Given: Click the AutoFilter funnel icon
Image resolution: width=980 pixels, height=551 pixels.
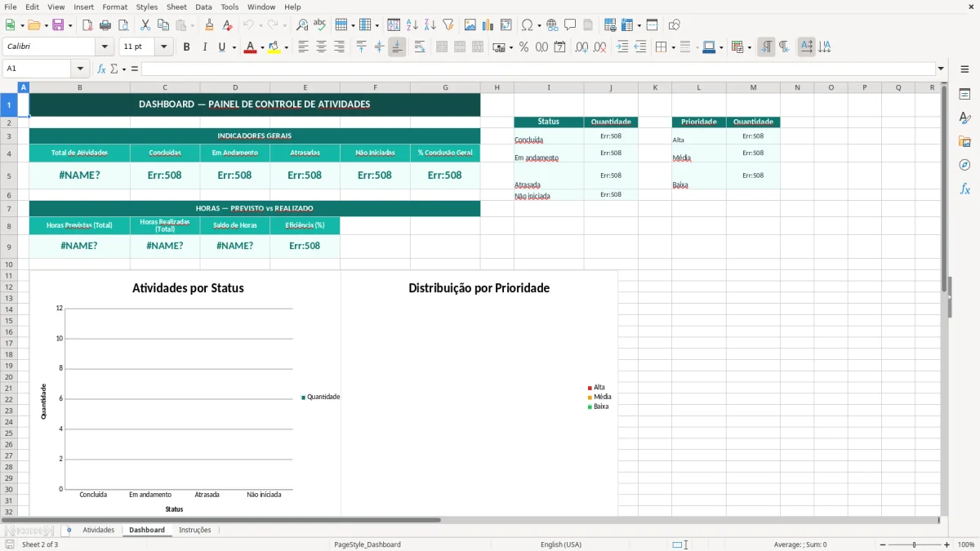Looking at the screenshot, I should [x=448, y=25].
